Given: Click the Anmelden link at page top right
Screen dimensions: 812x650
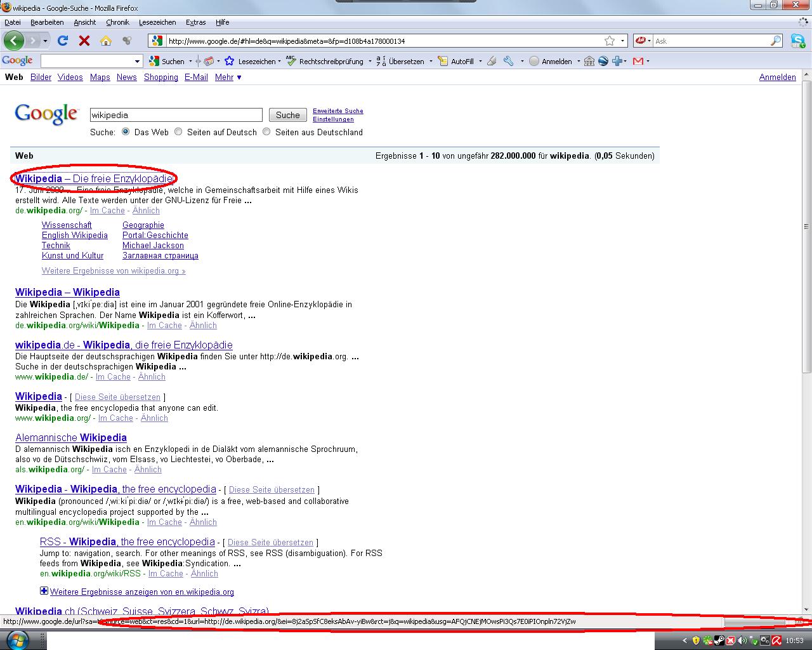Looking at the screenshot, I should 777,77.
